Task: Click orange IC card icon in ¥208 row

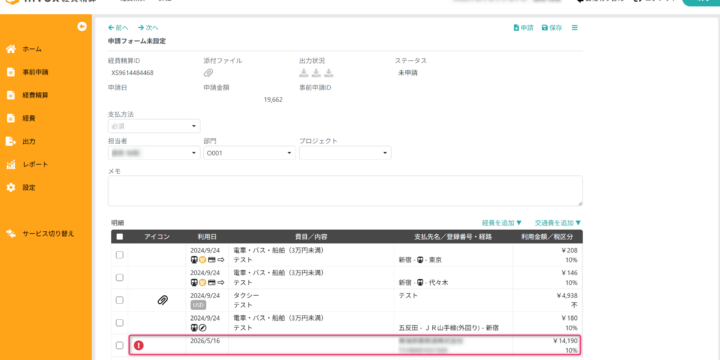Action: click(x=202, y=260)
